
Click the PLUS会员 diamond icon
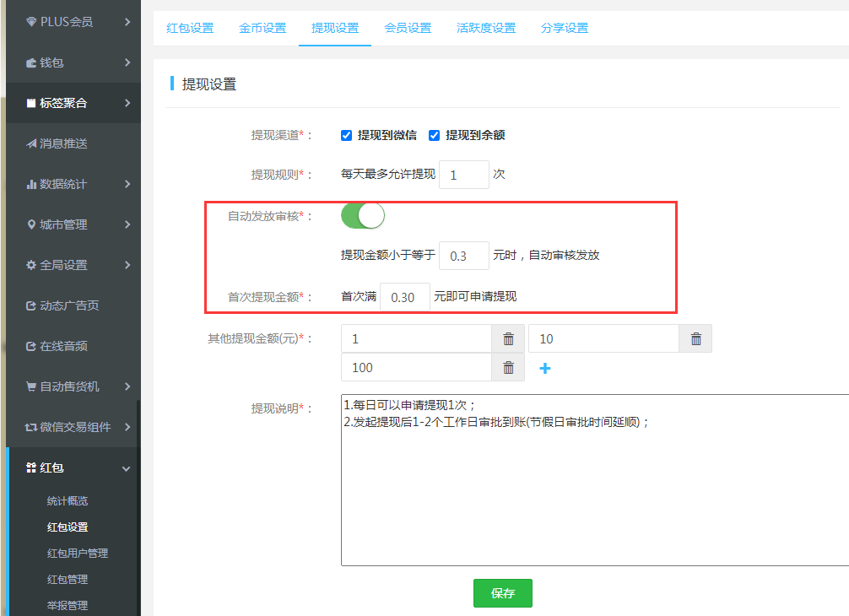(x=31, y=22)
